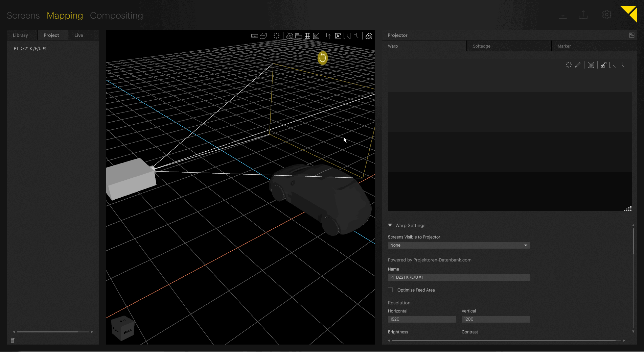This screenshot has height=352, width=644.
Task: Click the gray projector model in the 3D view
Action: point(131,179)
